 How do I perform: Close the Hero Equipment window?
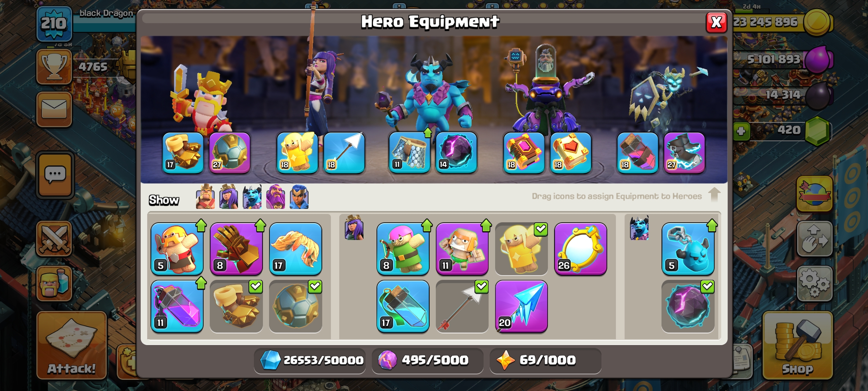click(x=716, y=22)
